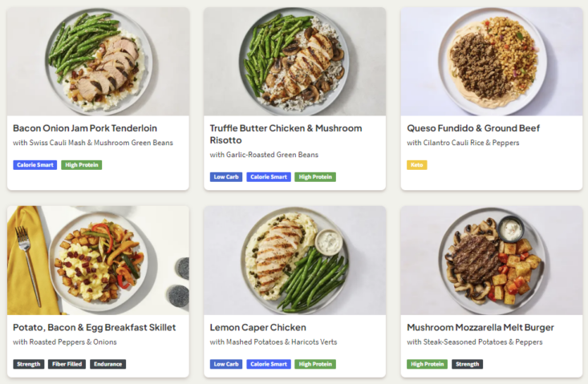Click the Lemon Caper Chicken title
588x384 pixels.
click(x=258, y=327)
